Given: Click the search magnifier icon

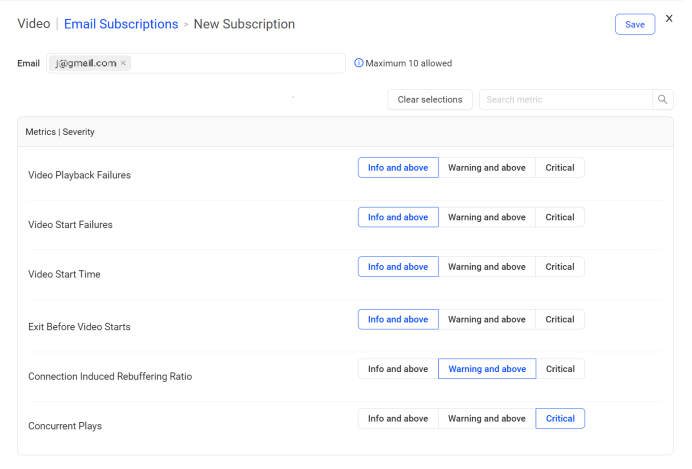Looking at the screenshot, I should 662,100.
